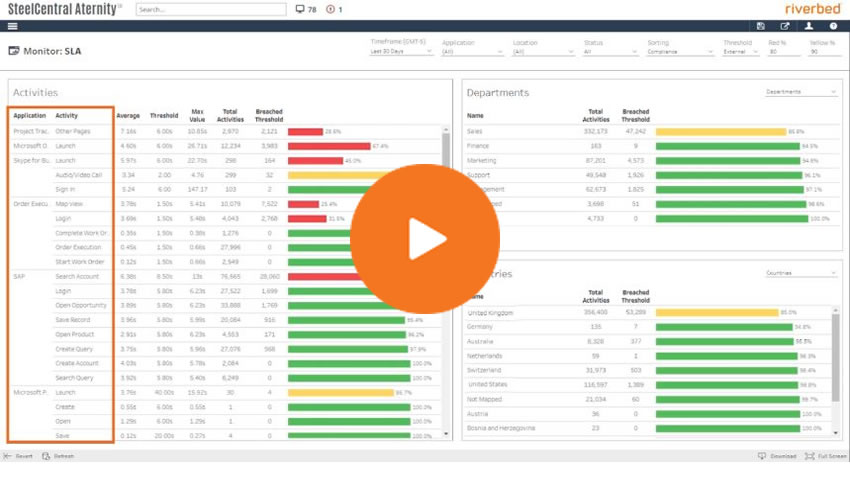Click the Refresh button label

[x=64, y=456]
